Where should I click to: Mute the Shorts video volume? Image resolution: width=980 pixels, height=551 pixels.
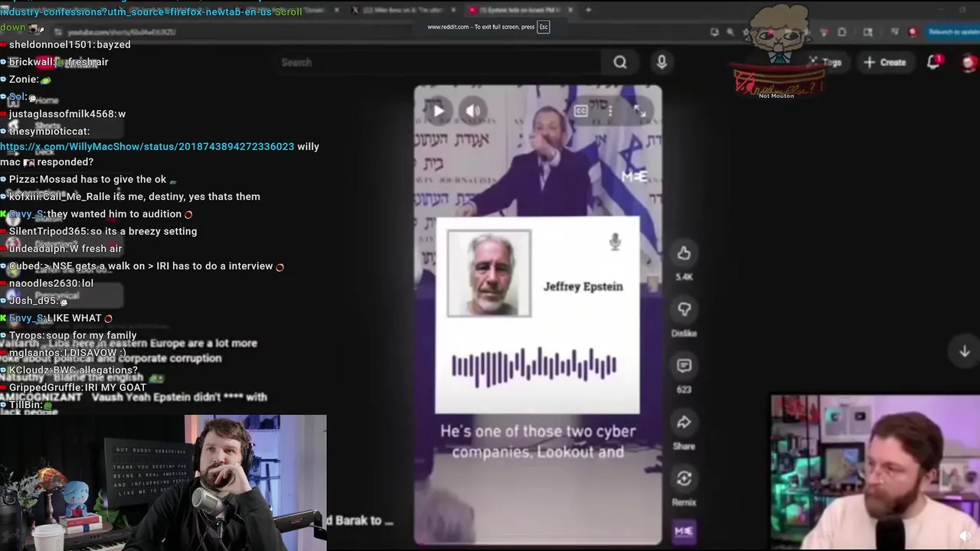coord(473,111)
